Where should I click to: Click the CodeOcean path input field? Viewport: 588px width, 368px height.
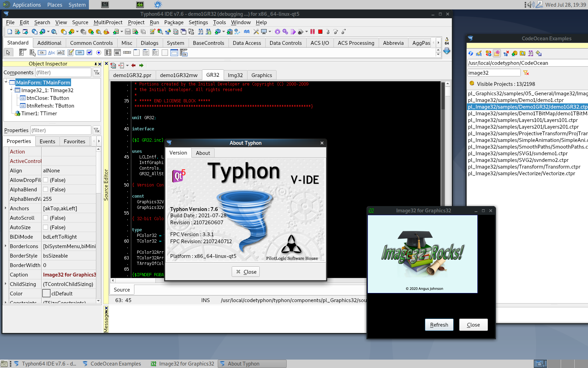527,63
